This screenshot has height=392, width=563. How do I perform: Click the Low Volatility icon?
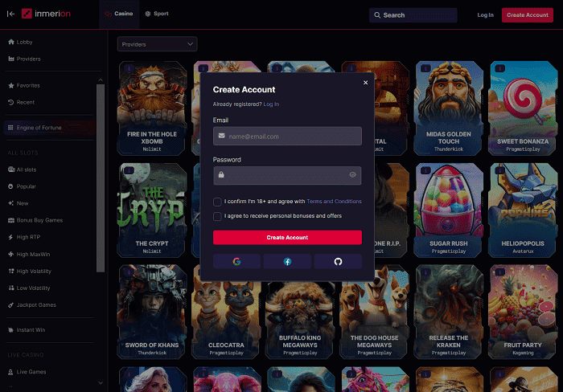click(x=10, y=288)
